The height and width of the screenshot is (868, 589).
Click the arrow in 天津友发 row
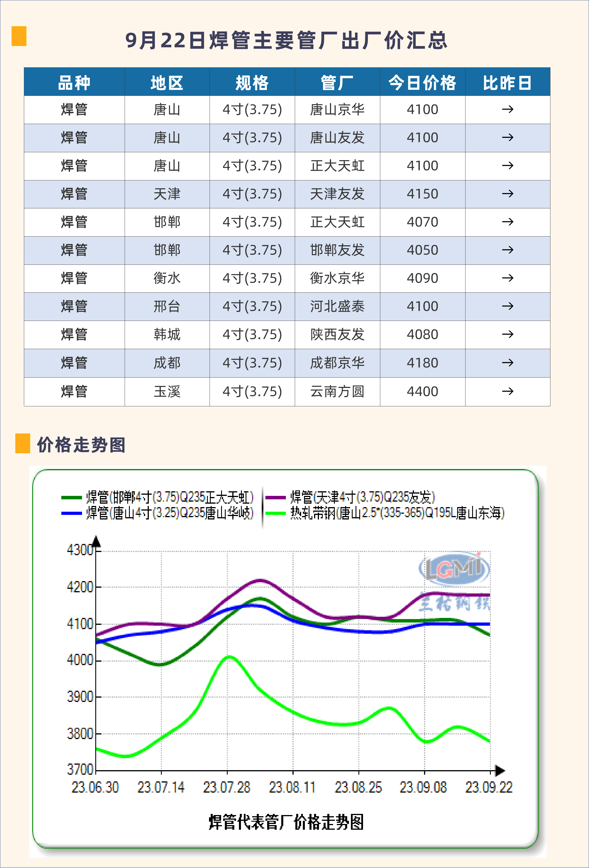[x=507, y=194]
